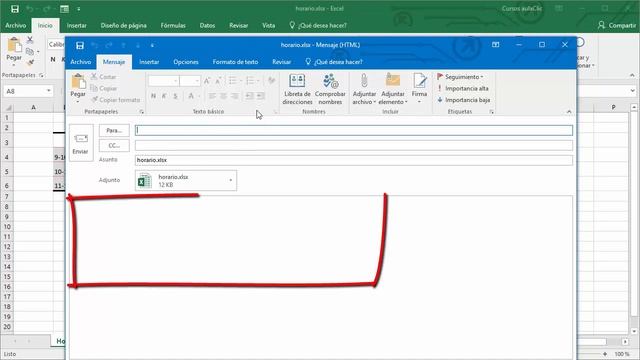This screenshot has width=640, height=360.
Task: Open Revisar tab in message window
Action: [282, 62]
